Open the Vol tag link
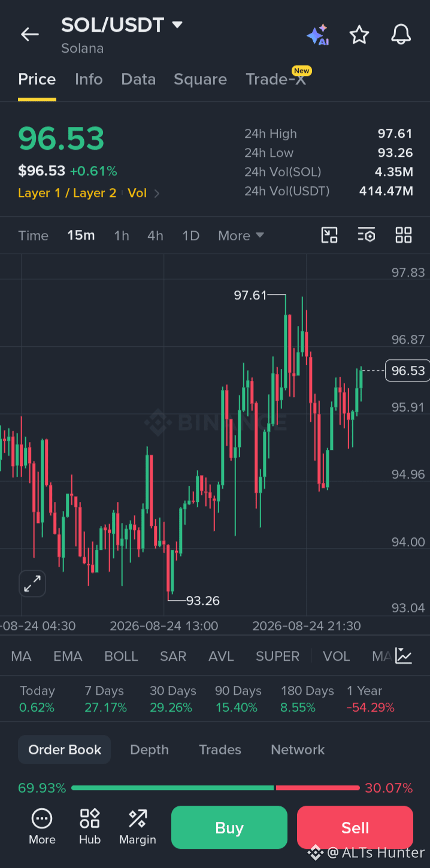430x868 pixels. [137, 193]
